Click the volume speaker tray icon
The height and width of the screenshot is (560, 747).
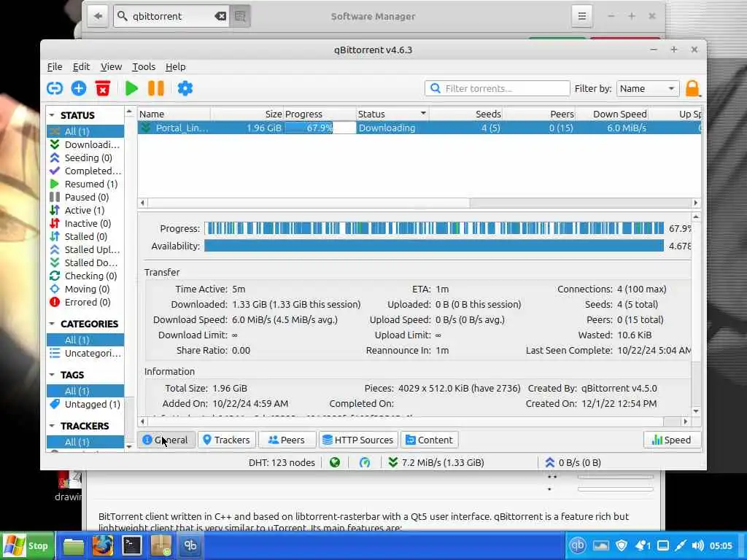point(697,545)
